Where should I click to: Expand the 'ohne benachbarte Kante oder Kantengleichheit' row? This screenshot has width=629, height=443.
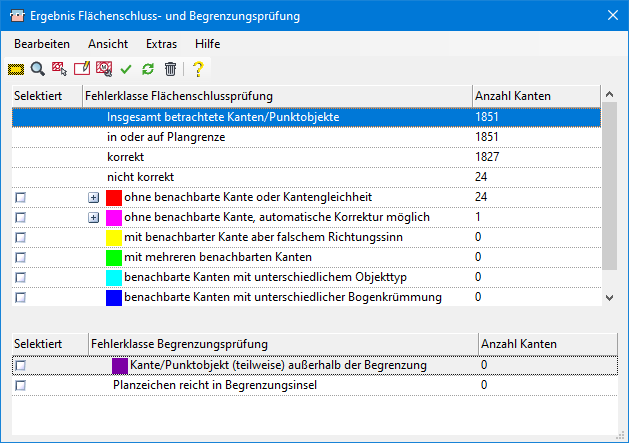[94, 198]
